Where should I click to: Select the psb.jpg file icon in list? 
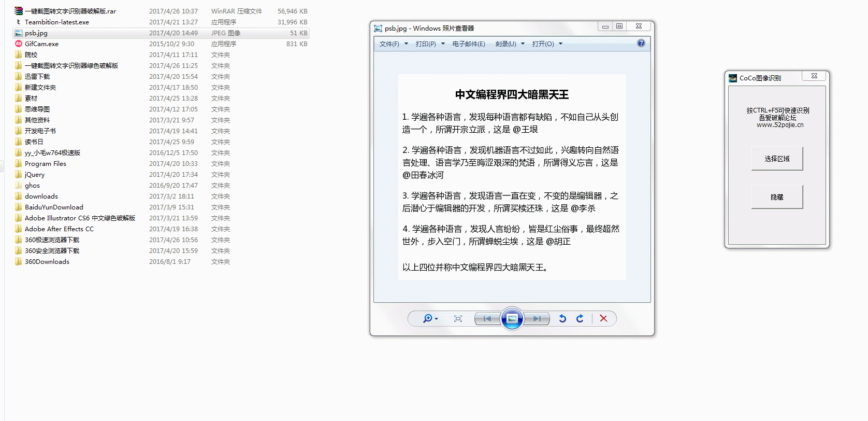tap(19, 33)
